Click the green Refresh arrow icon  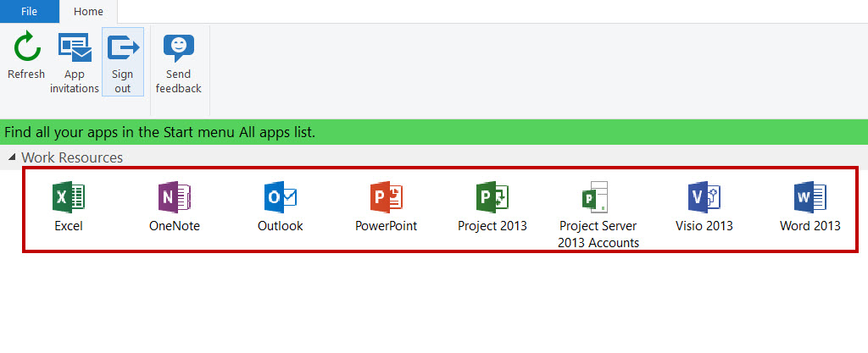pyautogui.click(x=26, y=47)
